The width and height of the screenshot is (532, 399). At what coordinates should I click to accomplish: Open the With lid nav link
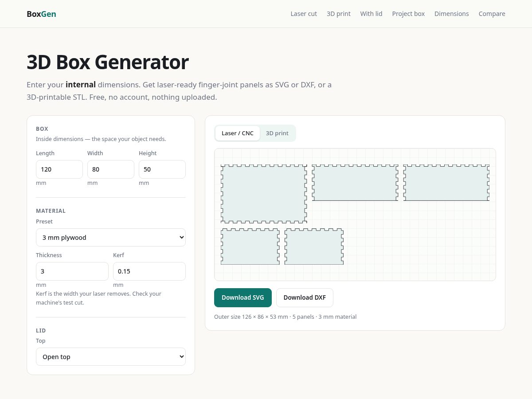point(371,14)
